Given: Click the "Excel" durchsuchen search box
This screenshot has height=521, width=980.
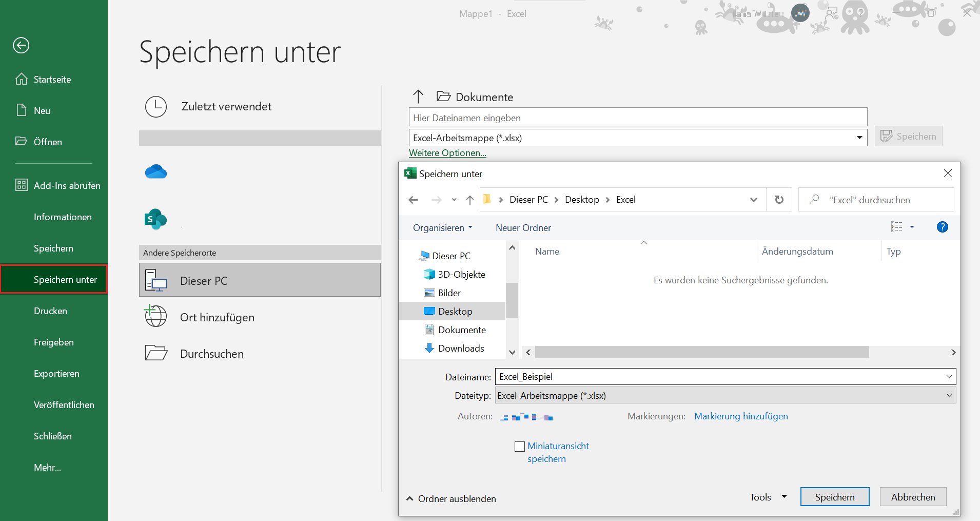Looking at the screenshot, I should pyautogui.click(x=876, y=200).
